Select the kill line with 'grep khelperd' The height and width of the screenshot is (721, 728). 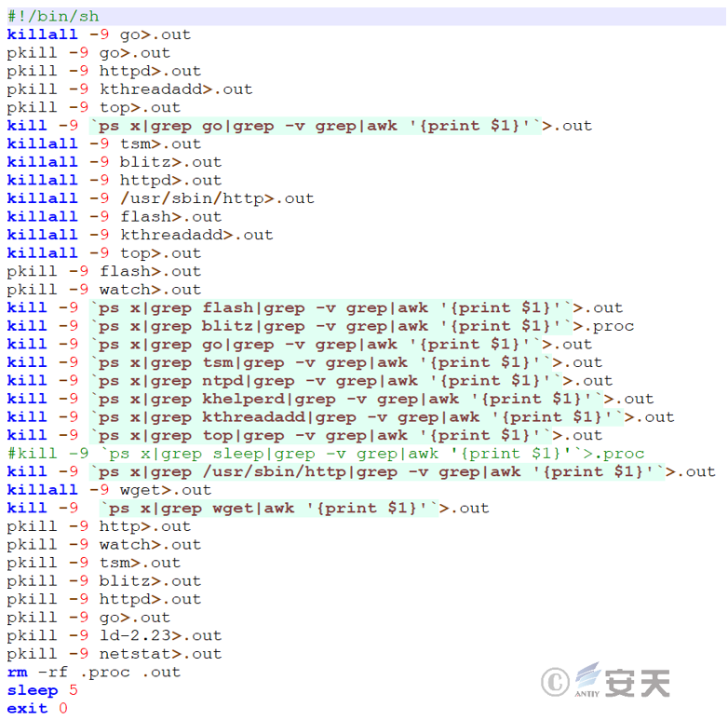[330, 399]
